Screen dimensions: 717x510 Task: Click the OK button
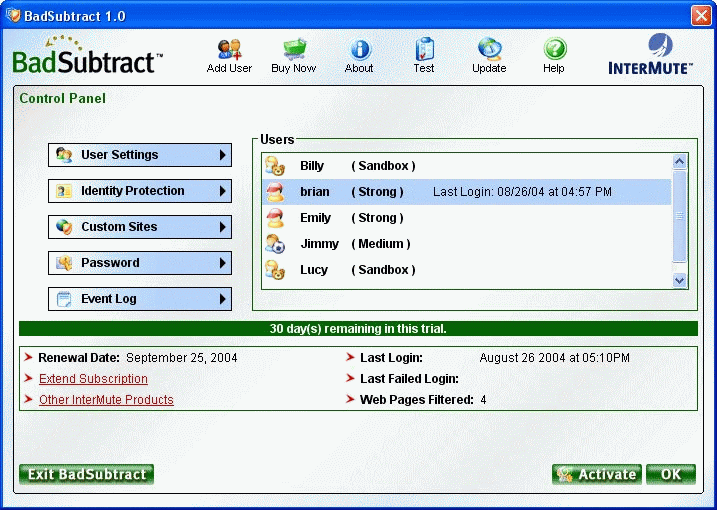click(x=671, y=474)
